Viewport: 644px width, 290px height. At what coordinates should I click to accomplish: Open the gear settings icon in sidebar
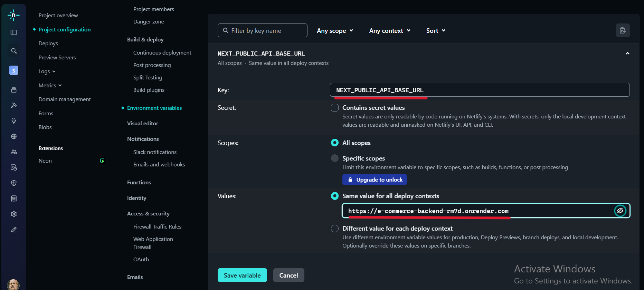(x=14, y=214)
